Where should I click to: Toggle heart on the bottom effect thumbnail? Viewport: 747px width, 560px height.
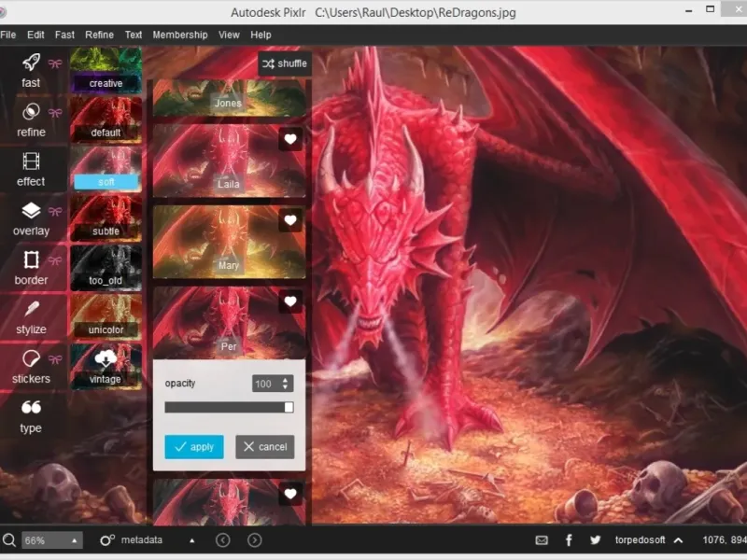point(290,494)
